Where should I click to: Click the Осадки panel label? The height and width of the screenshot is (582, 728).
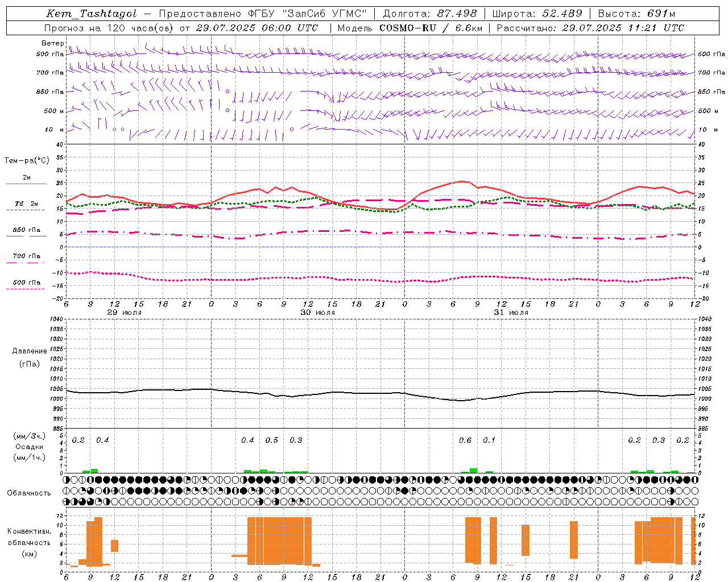(30, 447)
